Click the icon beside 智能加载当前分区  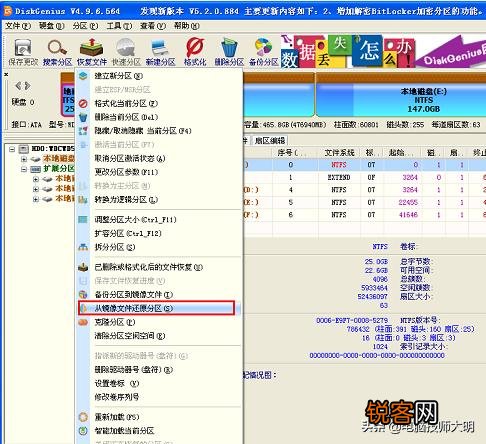pyautogui.click(x=83, y=430)
